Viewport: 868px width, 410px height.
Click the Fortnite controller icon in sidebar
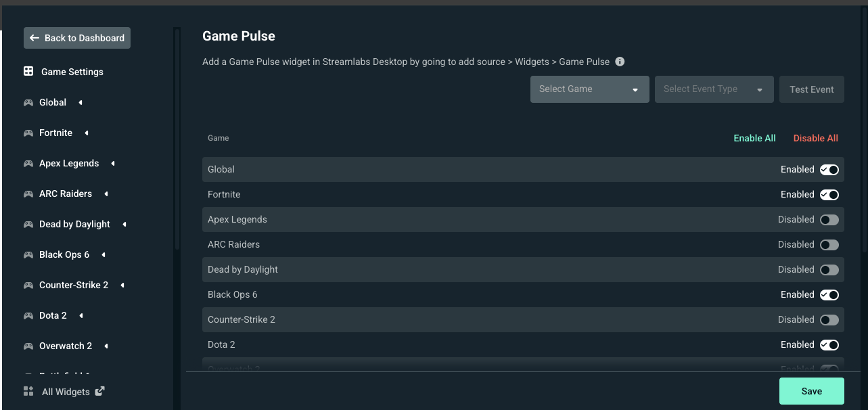(x=28, y=133)
